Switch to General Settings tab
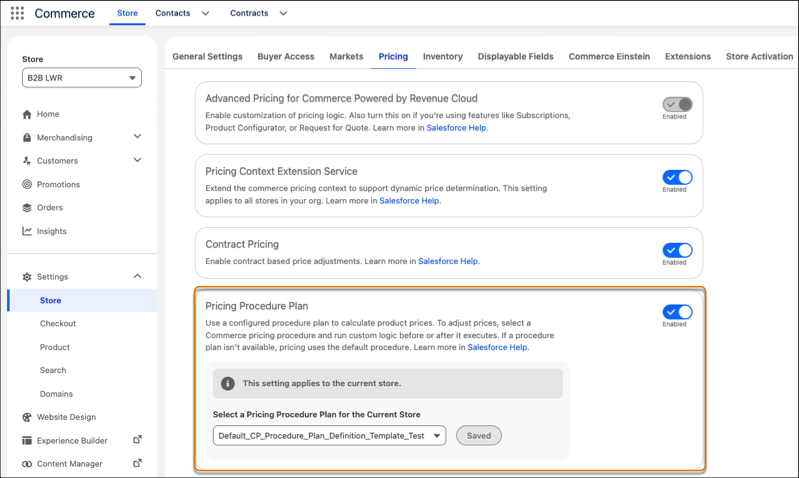The width and height of the screenshot is (799, 478). tap(207, 57)
